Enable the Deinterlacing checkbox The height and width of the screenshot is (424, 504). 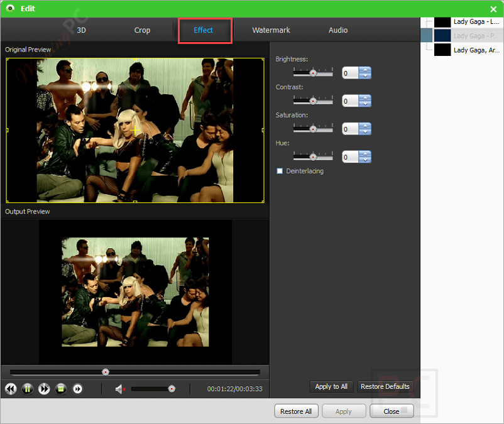click(x=280, y=171)
